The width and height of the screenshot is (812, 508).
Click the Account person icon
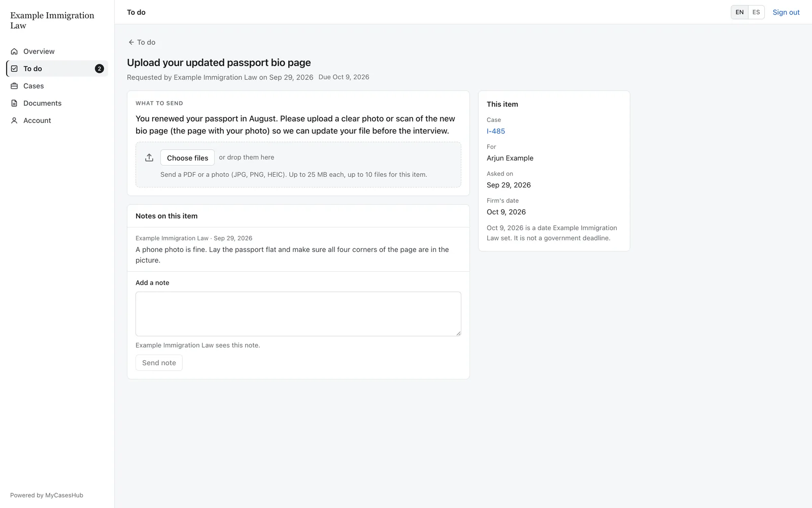pos(14,120)
